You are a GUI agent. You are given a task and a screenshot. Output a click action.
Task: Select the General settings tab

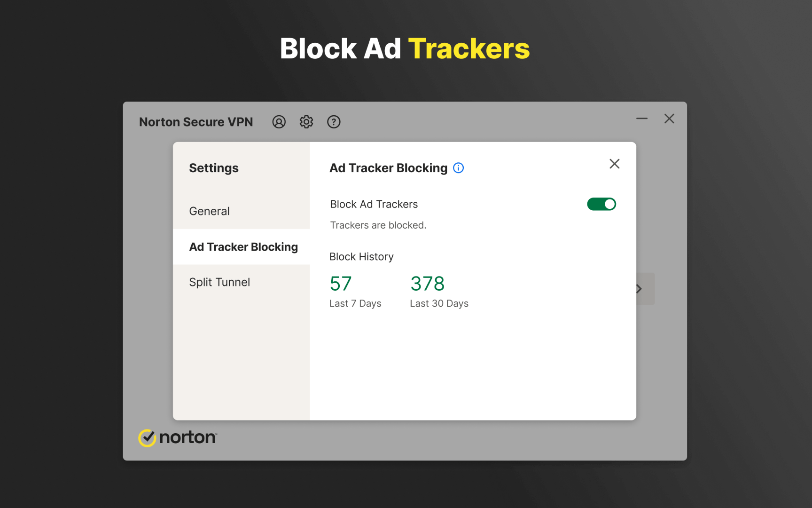click(210, 211)
